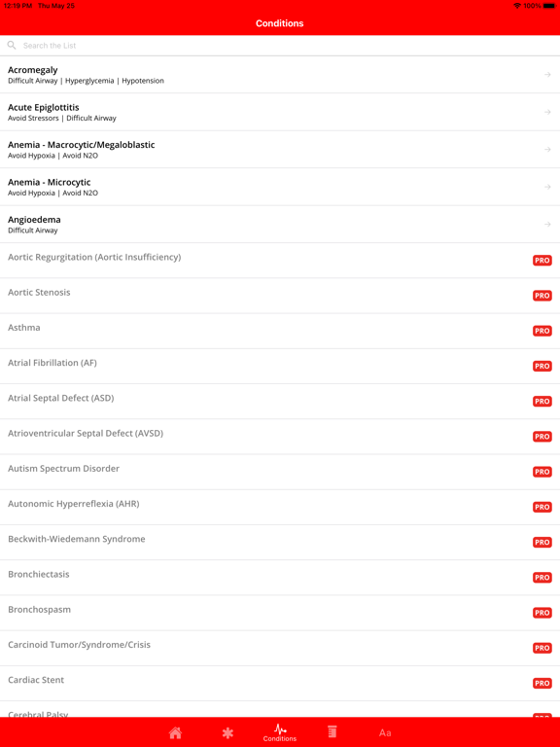
Task: Open the document list icon in bottom bar
Action: coord(332,731)
